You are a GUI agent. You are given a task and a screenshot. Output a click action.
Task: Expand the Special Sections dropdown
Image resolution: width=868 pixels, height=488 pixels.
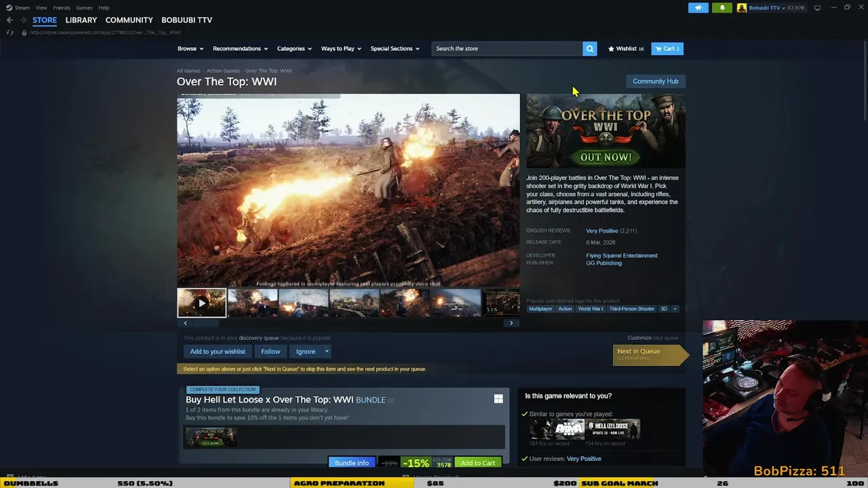pyautogui.click(x=395, y=49)
